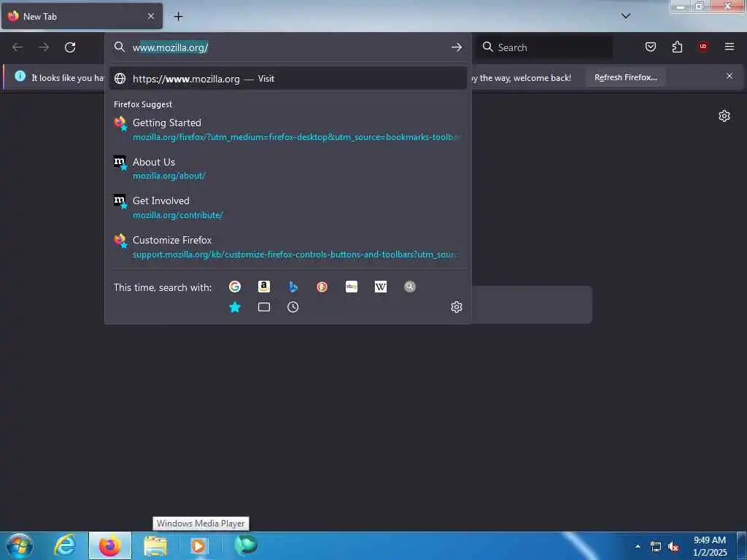Close the New Tab tab
Screen dimensions: 747x560
click(151, 16)
